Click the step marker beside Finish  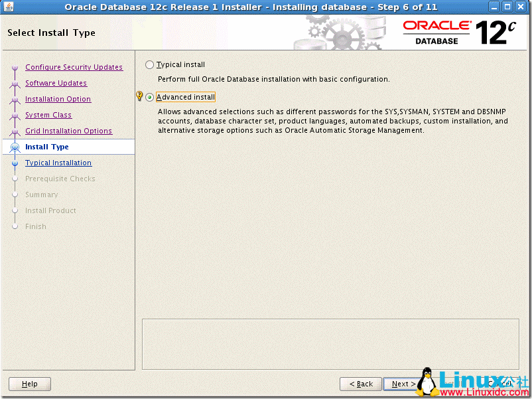(15, 226)
